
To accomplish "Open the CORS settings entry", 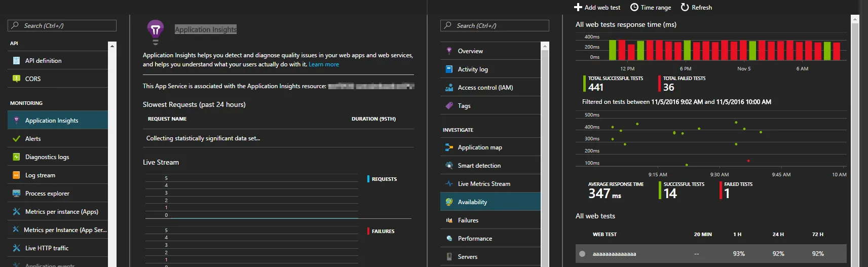I will pos(58,79).
